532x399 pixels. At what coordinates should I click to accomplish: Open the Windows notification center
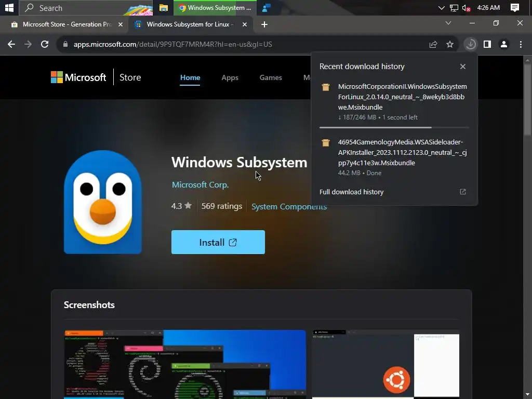515,8
